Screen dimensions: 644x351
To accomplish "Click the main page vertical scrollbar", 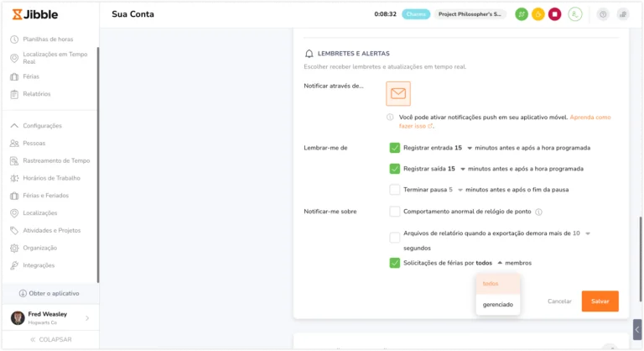I will pos(641,259).
